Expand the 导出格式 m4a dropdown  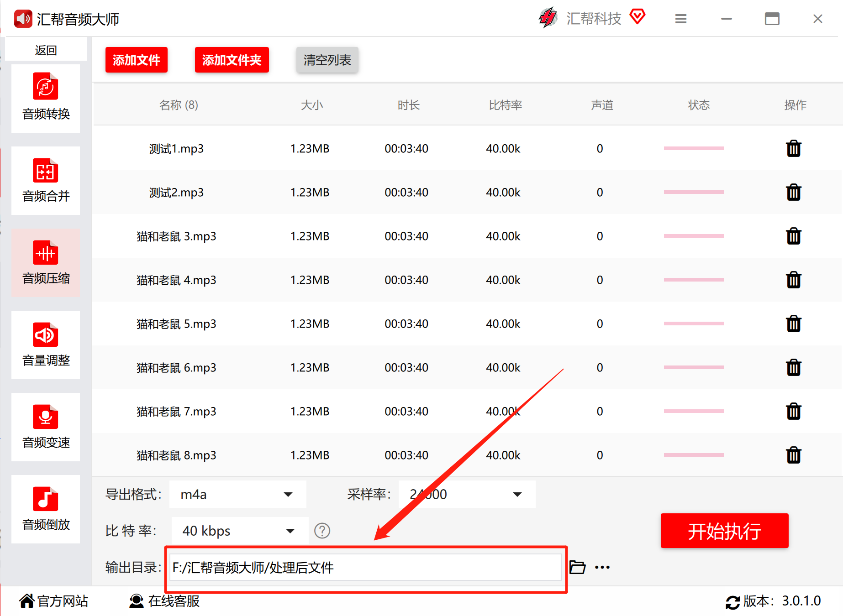click(238, 494)
